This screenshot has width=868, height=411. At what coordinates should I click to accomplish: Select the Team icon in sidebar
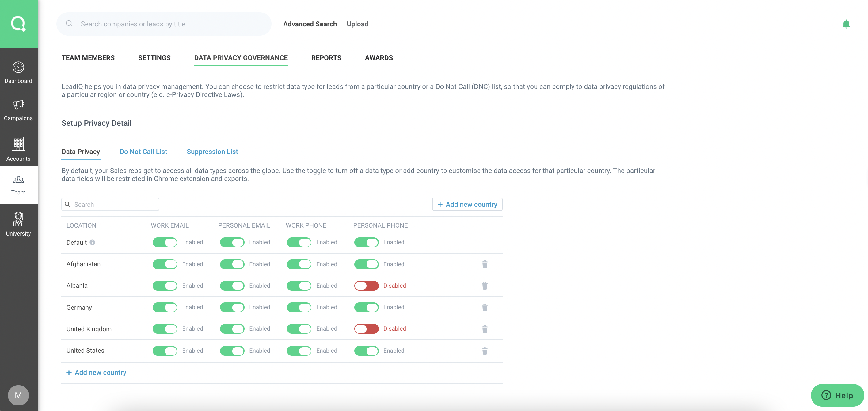[18, 185]
